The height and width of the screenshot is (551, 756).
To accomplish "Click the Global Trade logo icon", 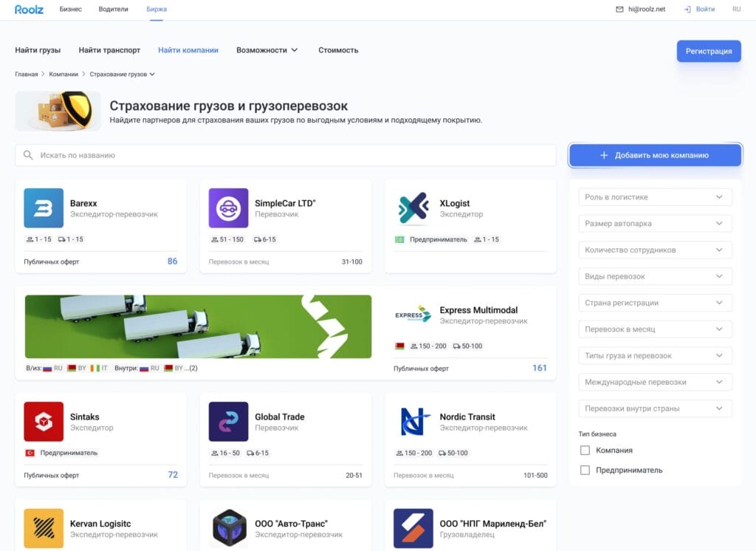I will [227, 422].
